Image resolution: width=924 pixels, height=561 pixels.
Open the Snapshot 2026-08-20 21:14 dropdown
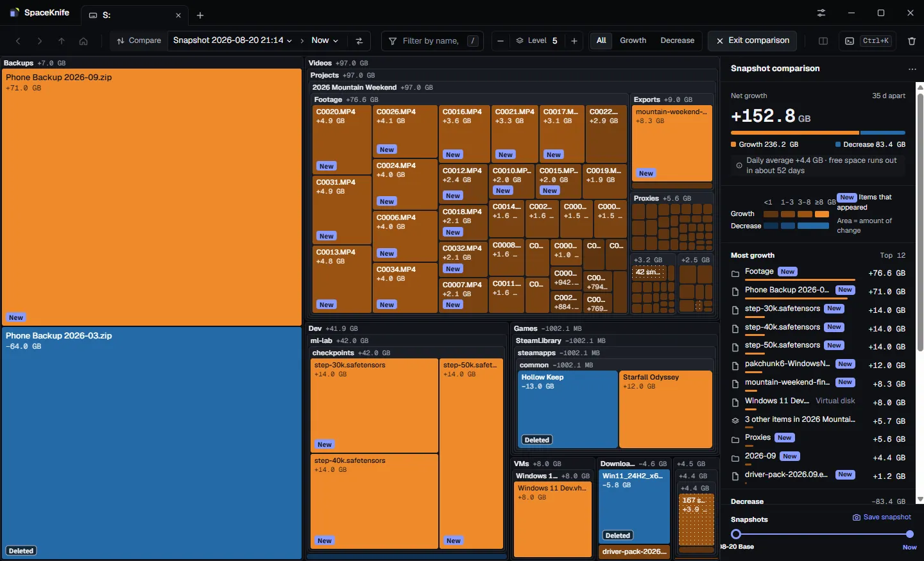coord(232,40)
